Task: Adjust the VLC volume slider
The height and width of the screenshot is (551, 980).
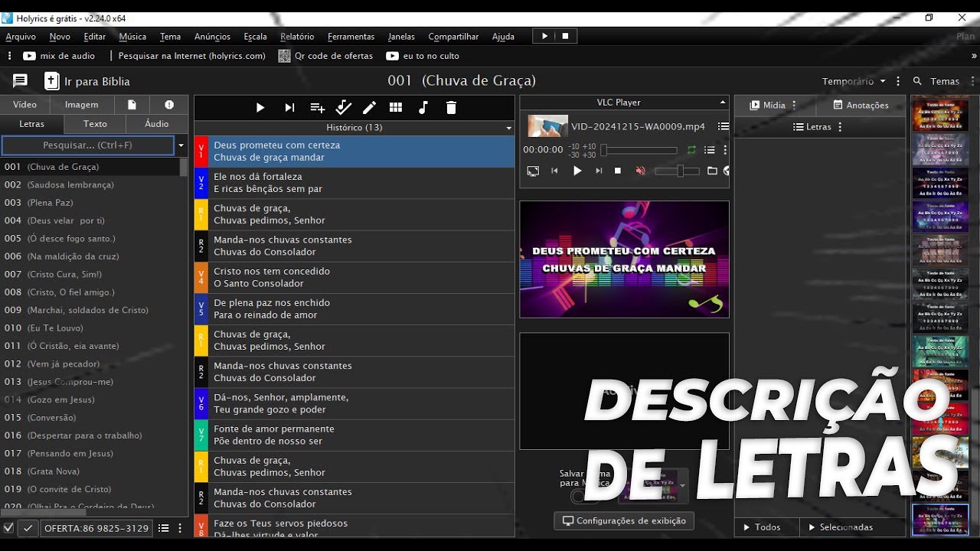Action: (678, 171)
